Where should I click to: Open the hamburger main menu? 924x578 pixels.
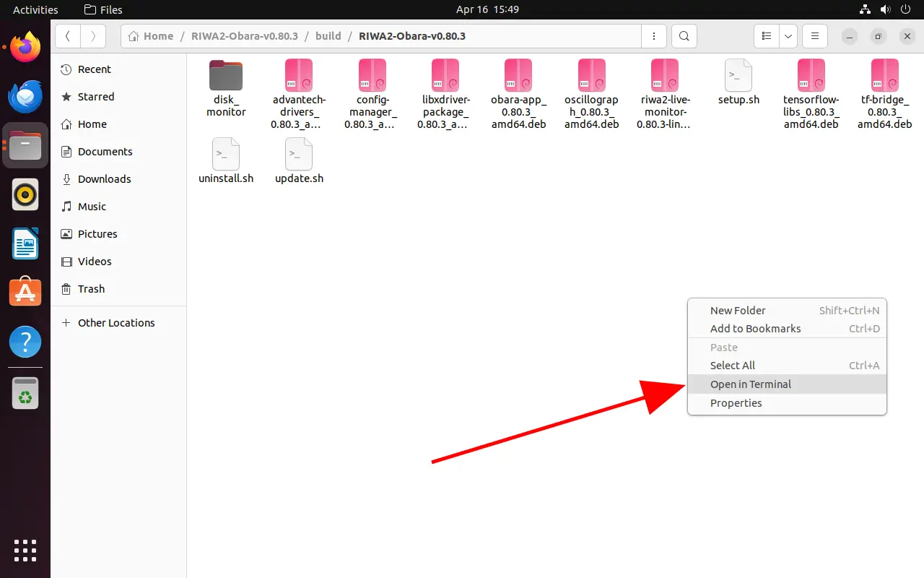click(x=815, y=36)
